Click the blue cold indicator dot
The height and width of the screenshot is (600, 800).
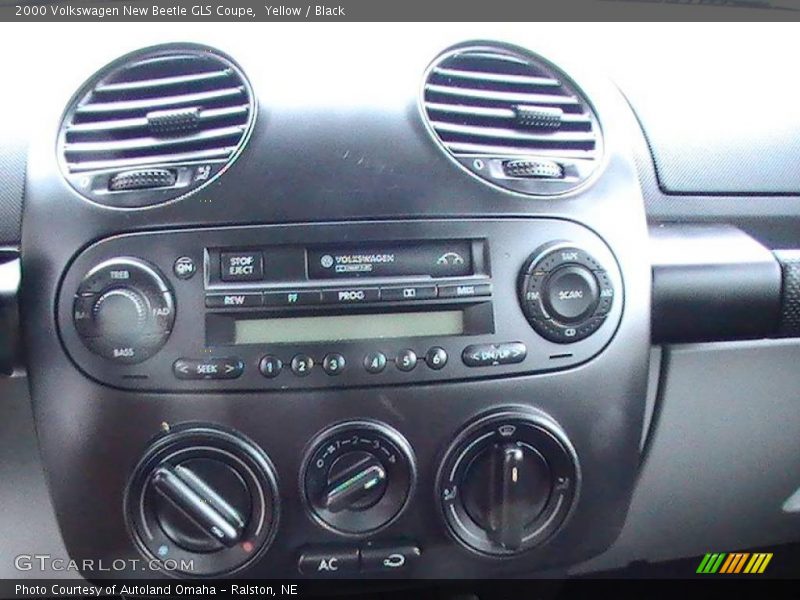[163, 551]
